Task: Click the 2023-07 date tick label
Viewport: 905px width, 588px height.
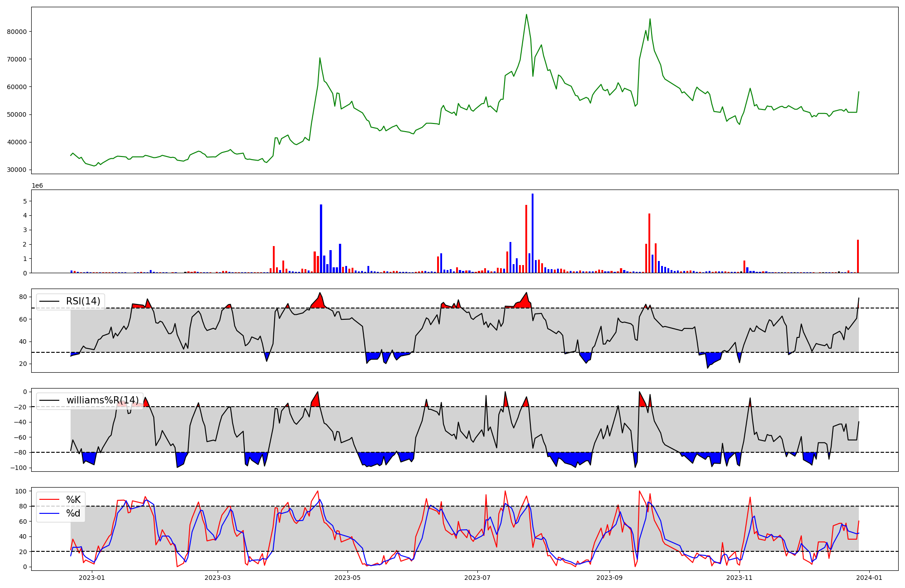Action: (477, 578)
